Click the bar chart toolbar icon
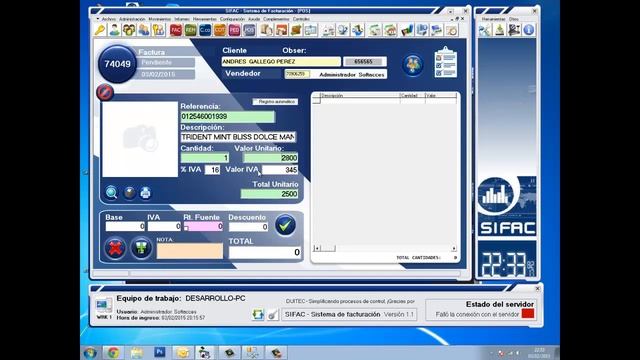 [x=407, y=30]
